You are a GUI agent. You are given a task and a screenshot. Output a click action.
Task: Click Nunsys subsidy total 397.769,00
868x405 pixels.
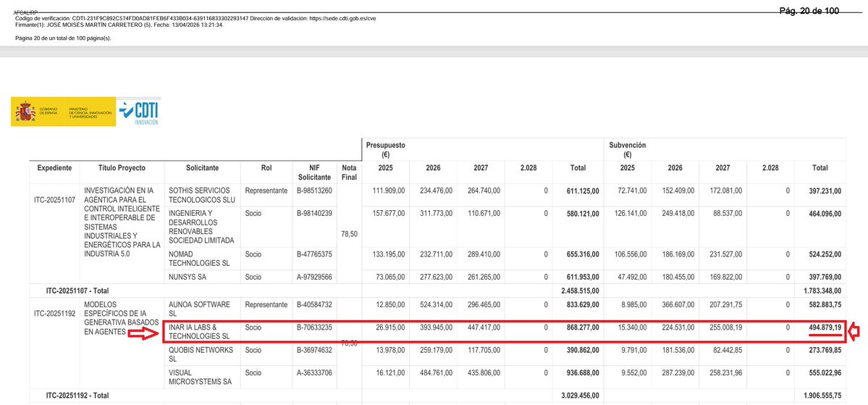[x=825, y=277]
